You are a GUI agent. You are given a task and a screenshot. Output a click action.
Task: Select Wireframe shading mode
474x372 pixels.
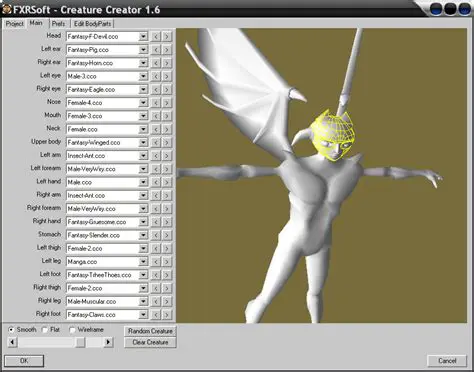coord(72,330)
